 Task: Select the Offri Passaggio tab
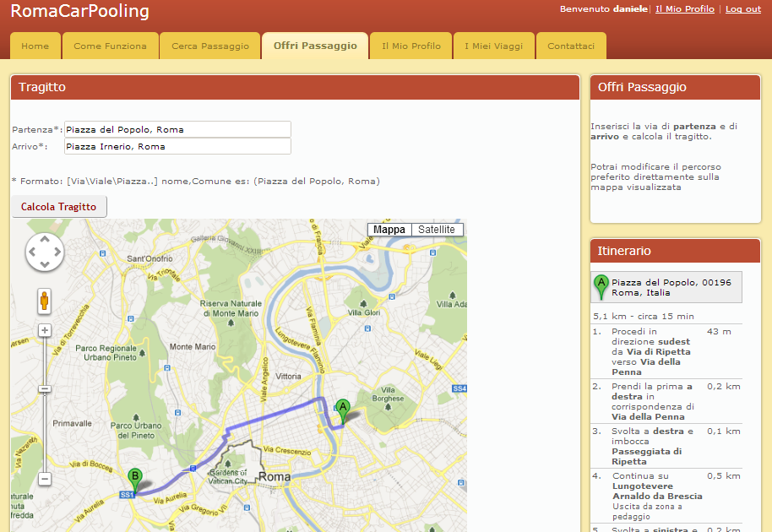tap(315, 46)
